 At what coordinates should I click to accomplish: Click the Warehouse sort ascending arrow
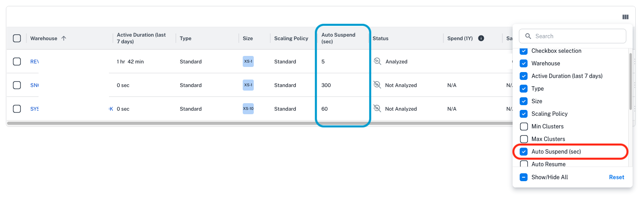[x=64, y=38]
